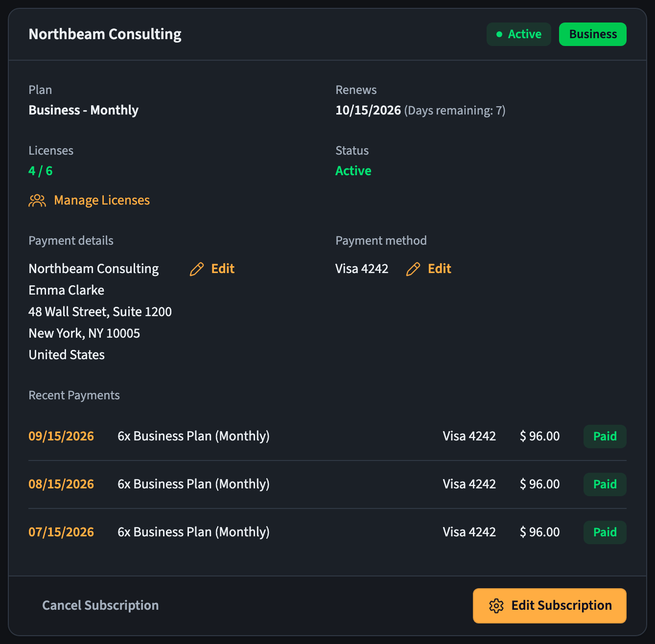Screen dimensions: 655x644
Task: Click the $ 96.00 amount for 09/15/2026
Action: coord(539,436)
